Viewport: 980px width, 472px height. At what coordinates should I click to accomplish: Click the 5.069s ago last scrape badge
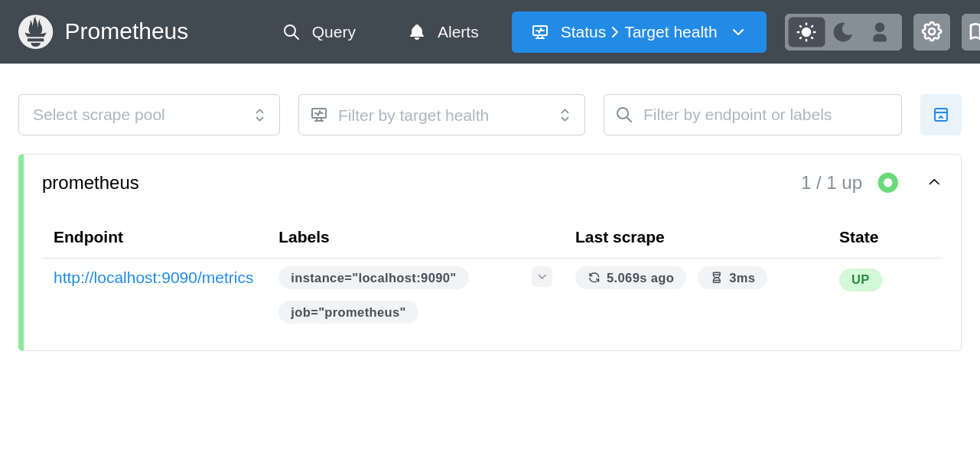pos(630,278)
